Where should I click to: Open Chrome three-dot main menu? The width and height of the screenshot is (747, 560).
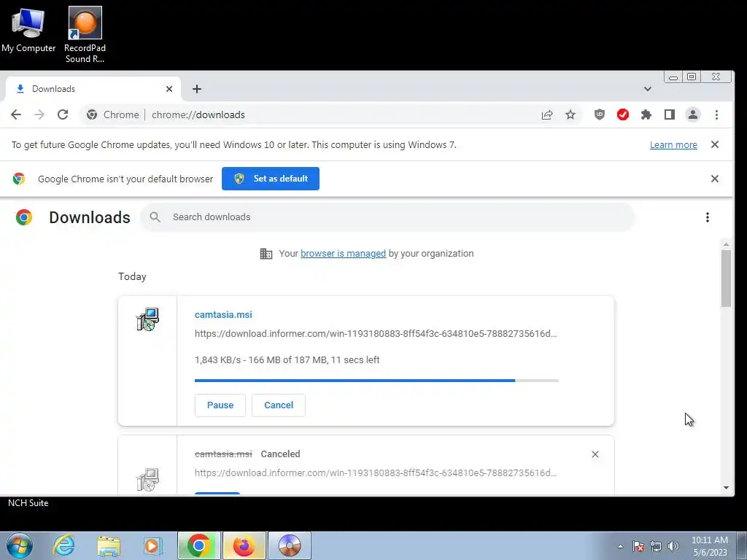pos(716,114)
